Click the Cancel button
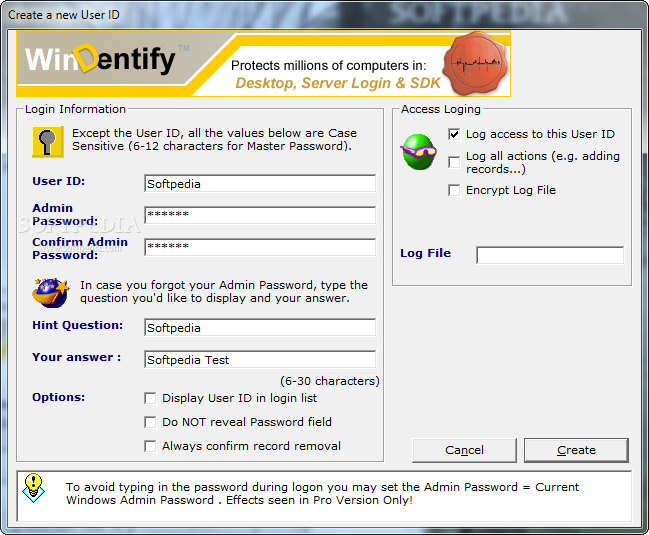This screenshot has width=649, height=535. [x=464, y=450]
